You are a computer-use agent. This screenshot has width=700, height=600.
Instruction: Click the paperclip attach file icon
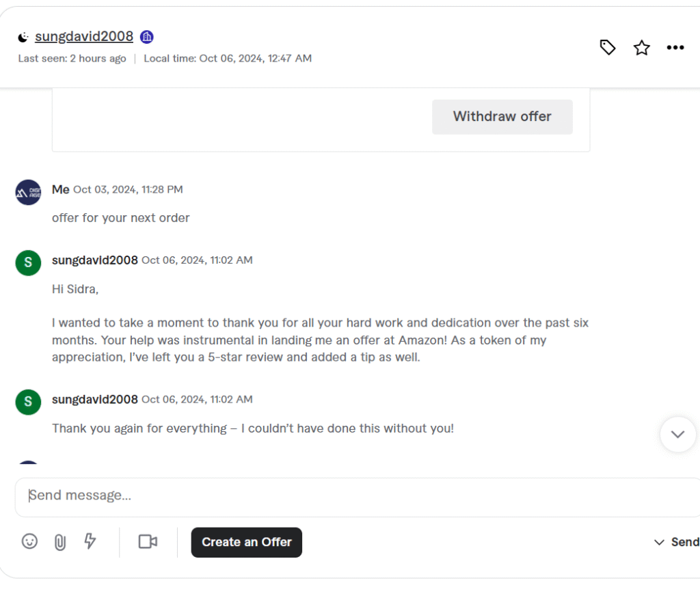[x=60, y=542]
